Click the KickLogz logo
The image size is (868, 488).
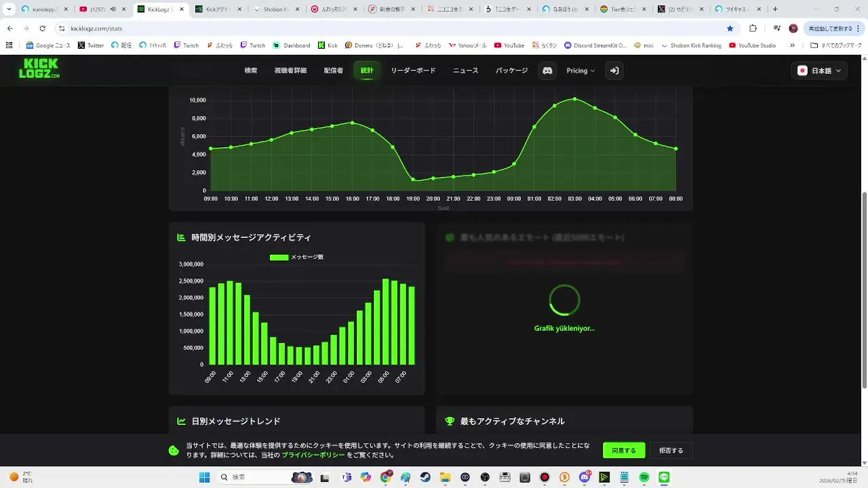(x=39, y=68)
